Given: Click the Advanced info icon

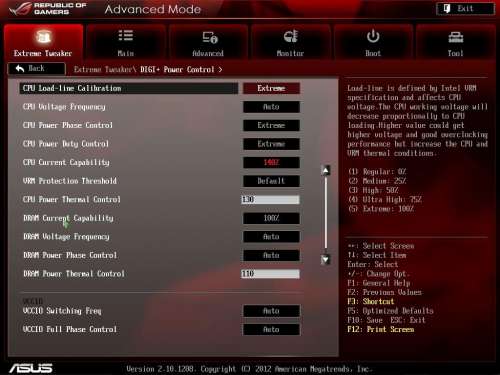Looking at the screenshot, I should click(x=210, y=37).
